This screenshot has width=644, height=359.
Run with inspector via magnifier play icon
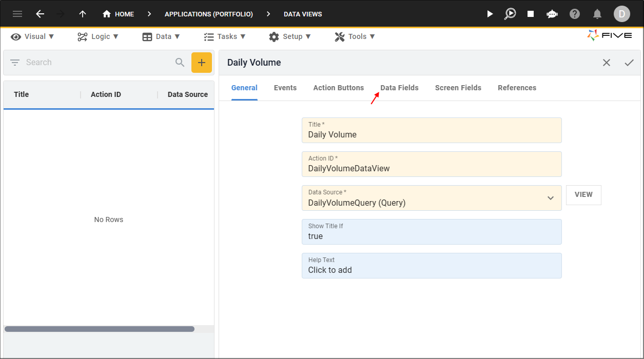(510, 14)
